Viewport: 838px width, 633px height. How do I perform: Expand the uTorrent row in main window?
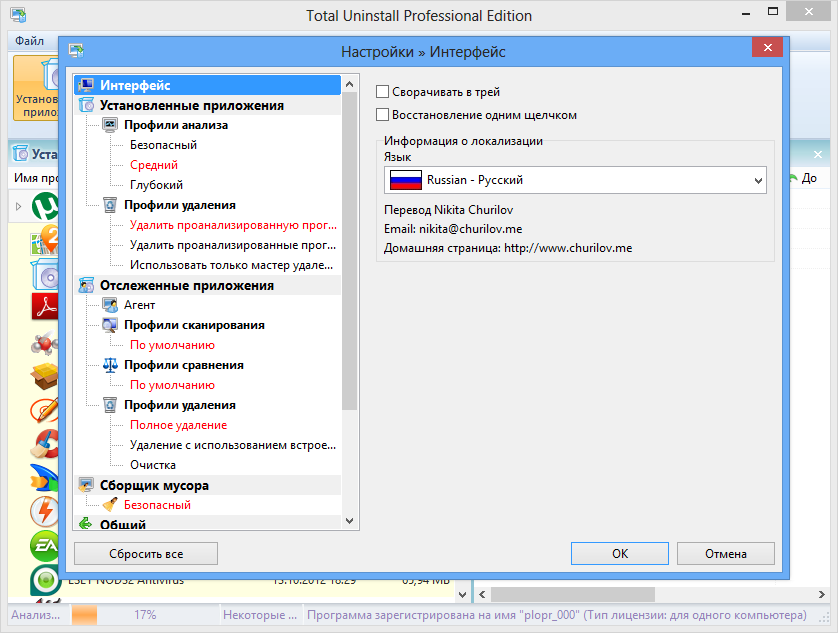click(x=19, y=206)
